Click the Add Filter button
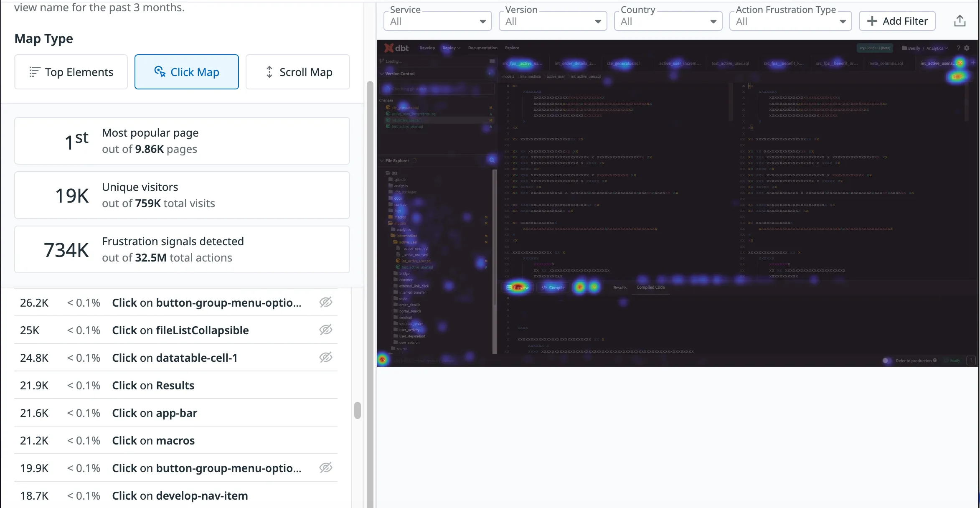The image size is (980, 508). point(897,21)
